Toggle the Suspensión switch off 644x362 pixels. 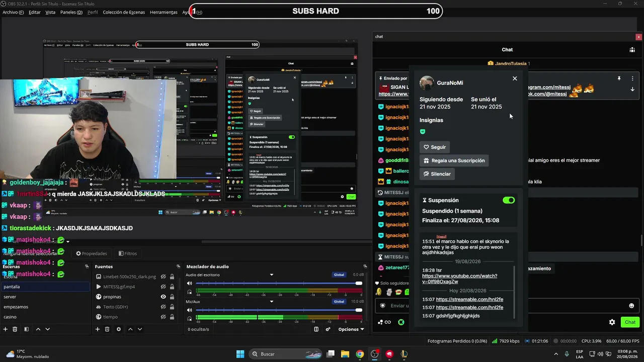[x=509, y=200]
